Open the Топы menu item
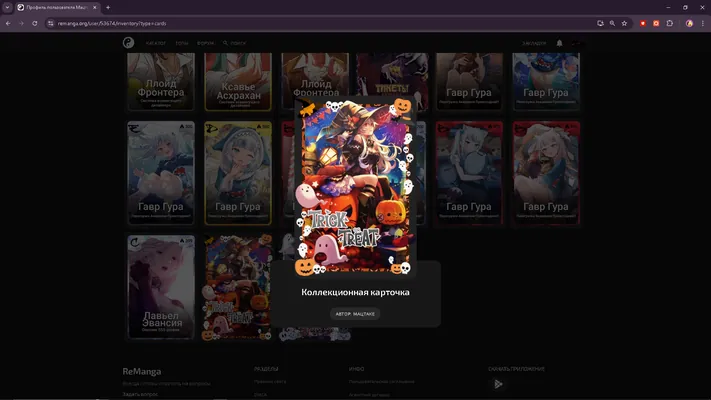This screenshot has height=400, width=711. [181, 43]
